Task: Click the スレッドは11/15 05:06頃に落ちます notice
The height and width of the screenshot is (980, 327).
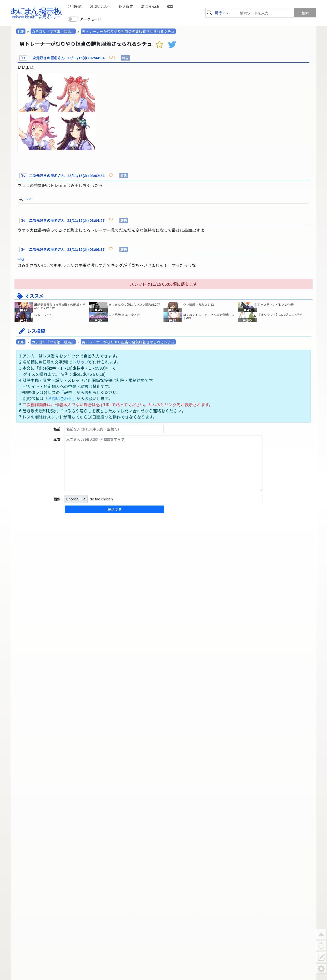Action: [163, 284]
